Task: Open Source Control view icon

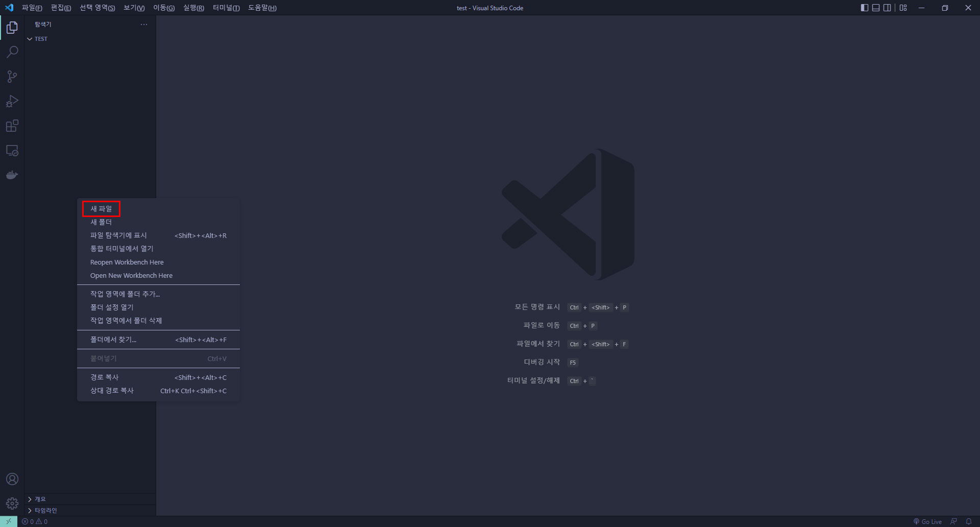Action: [x=12, y=77]
